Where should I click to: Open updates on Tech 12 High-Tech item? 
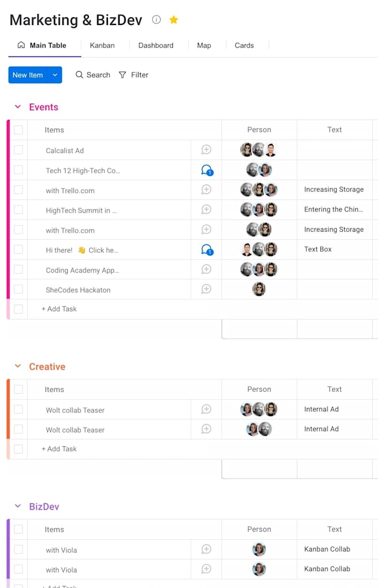click(207, 170)
